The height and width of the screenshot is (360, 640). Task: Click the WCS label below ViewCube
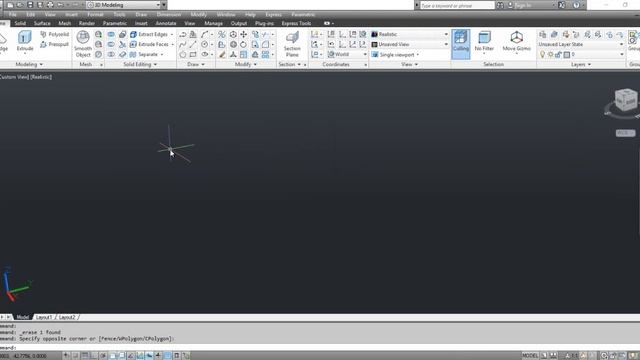click(x=625, y=133)
